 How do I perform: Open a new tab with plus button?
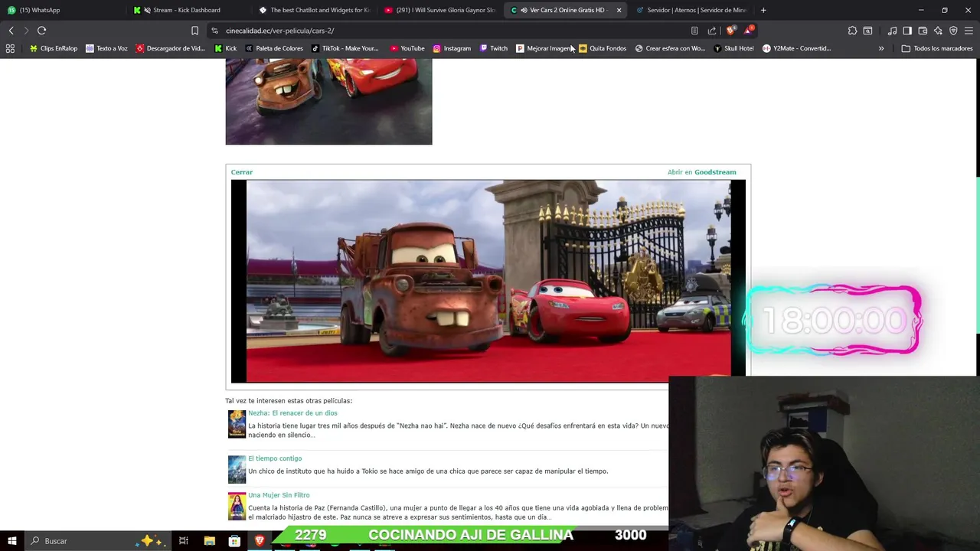pos(763,10)
